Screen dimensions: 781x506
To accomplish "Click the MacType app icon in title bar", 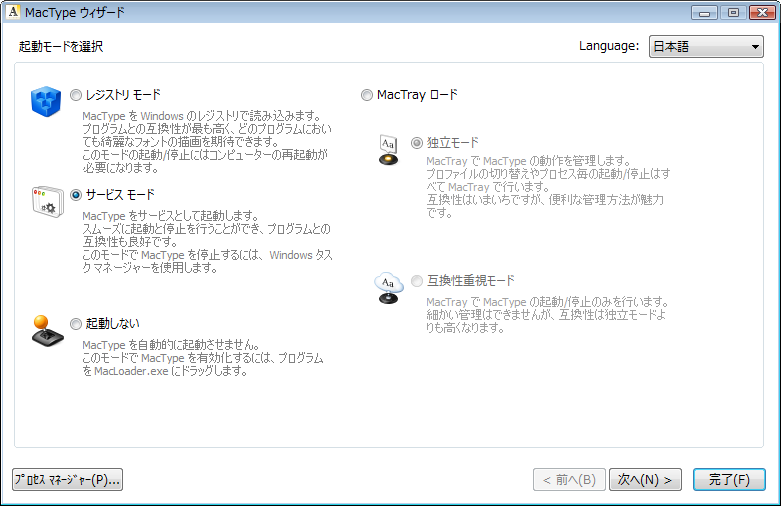I will (x=13, y=12).
